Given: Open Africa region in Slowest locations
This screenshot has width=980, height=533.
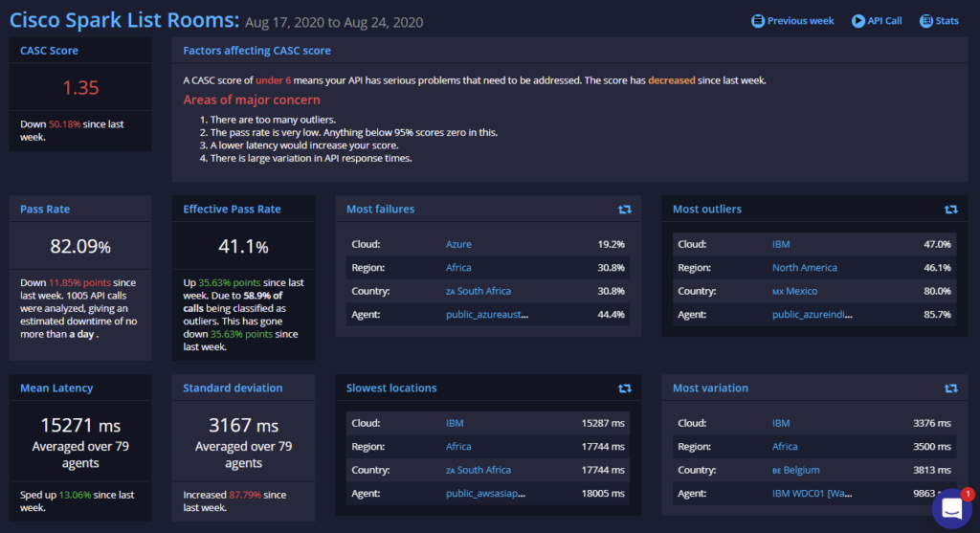Looking at the screenshot, I should pyautogui.click(x=458, y=446).
